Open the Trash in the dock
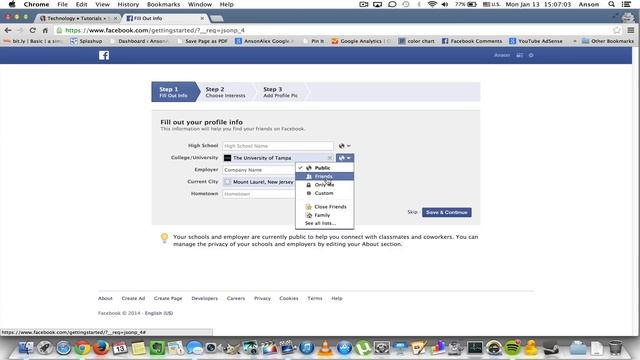 (x=616, y=348)
